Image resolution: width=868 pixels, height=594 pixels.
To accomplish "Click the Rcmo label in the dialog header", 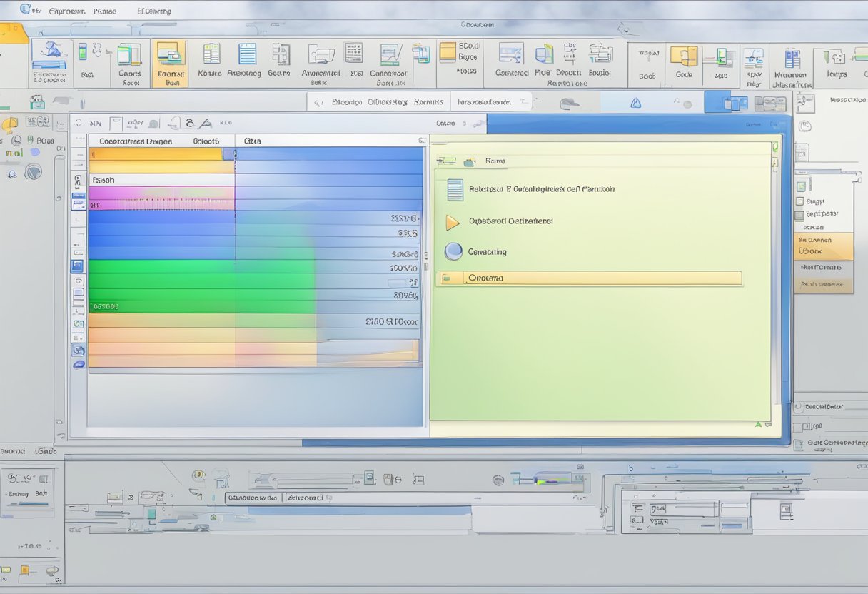I will [x=495, y=161].
